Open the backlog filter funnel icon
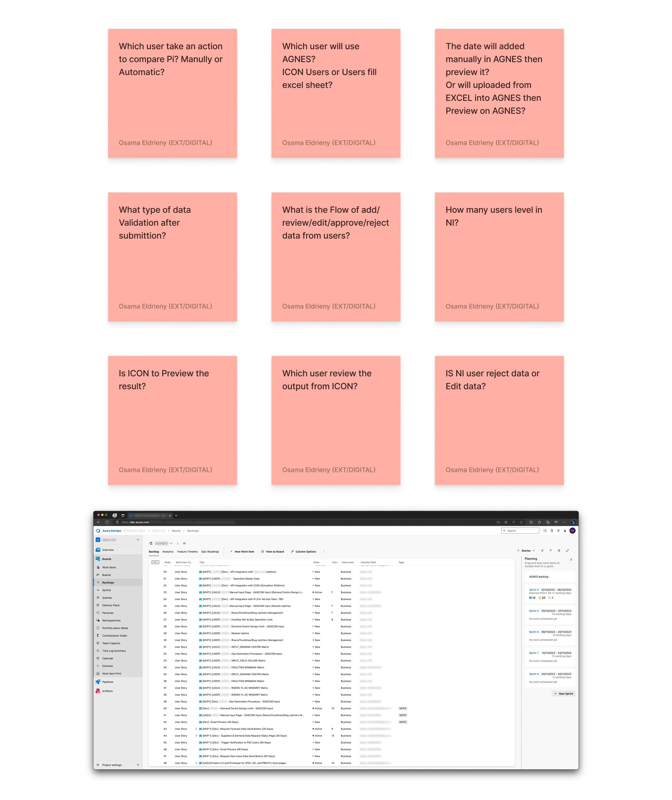Image resolution: width=672 pixels, height=800 pixels. pos(551,551)
